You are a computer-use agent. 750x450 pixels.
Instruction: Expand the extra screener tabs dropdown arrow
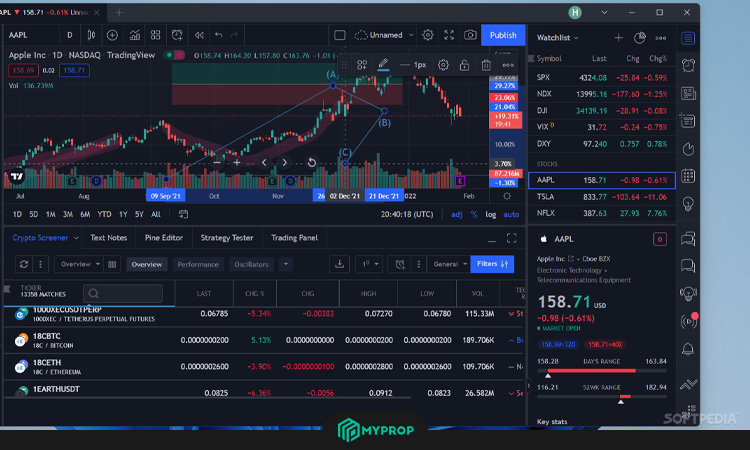(286, 264)
